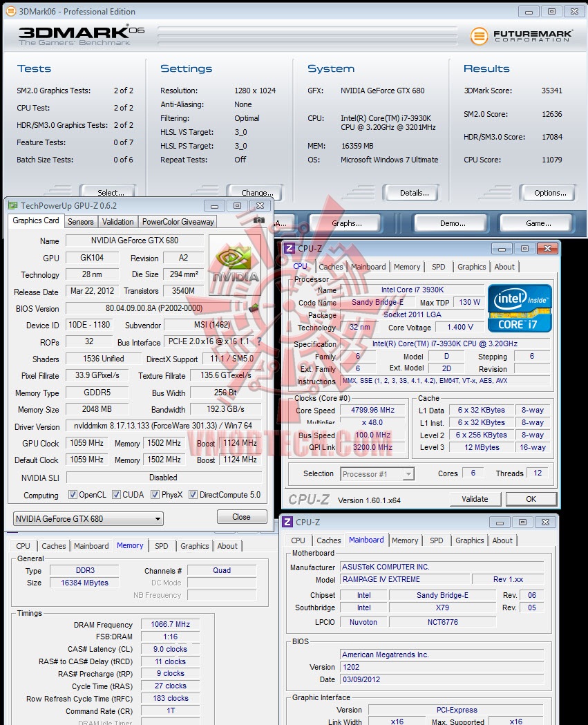This screenshot has height=725, width=588.
Task: Click the BIOS date 03/09/2012
Action: click(x=442, y=679)
